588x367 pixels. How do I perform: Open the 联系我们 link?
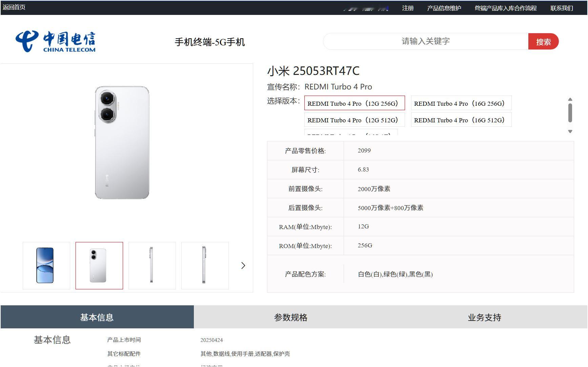(562, 8)
